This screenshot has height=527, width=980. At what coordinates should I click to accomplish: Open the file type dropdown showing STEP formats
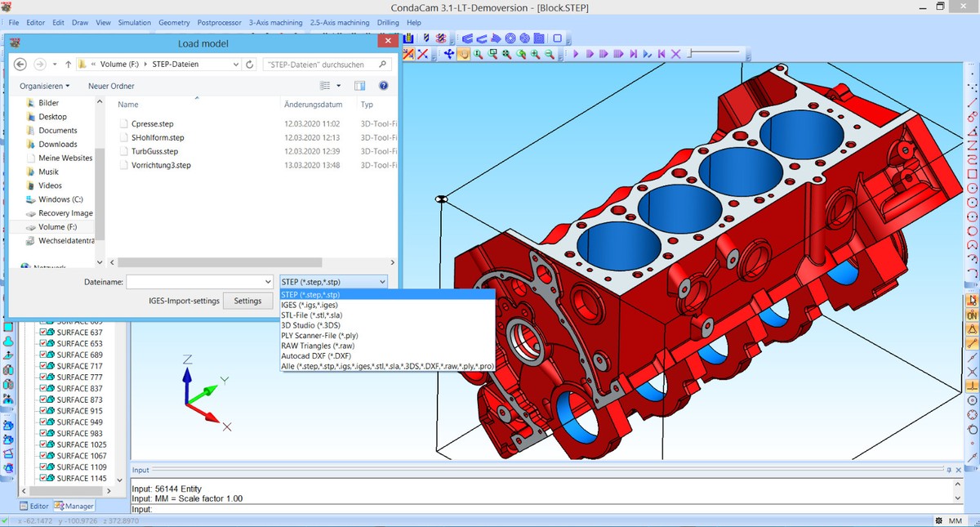(x=383, y=281)
